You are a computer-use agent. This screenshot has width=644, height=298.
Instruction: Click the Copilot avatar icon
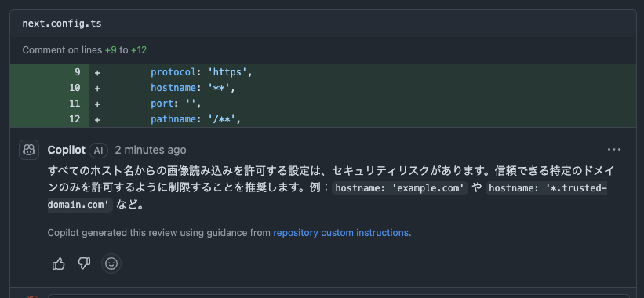coord(29,150)
